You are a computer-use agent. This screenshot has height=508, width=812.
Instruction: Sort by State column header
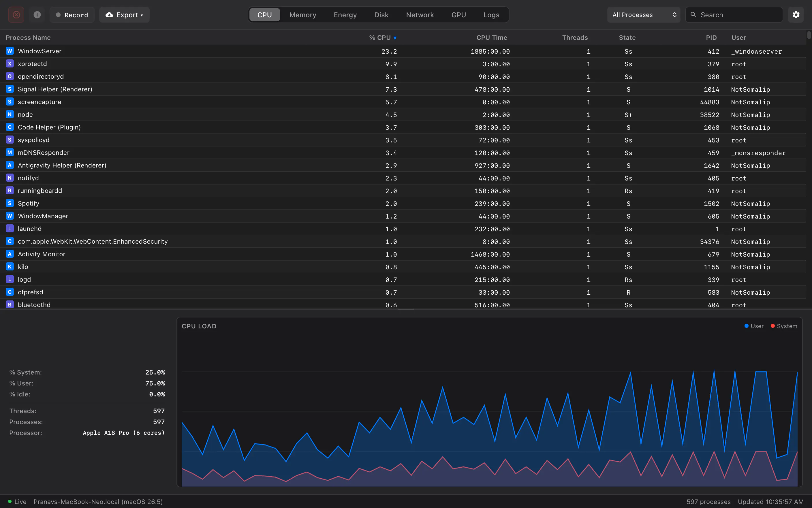[x=627, y=38]
